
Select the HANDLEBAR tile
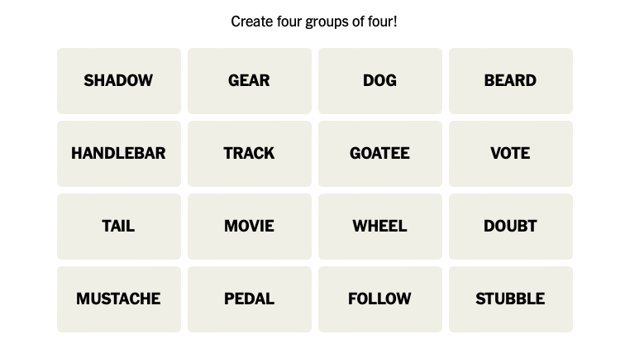pos(119,154)
